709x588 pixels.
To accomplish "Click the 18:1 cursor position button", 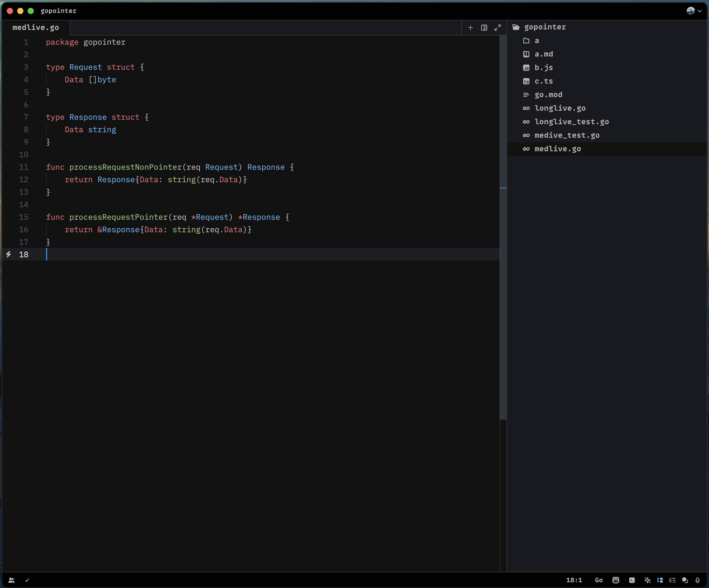I will 574,580.
